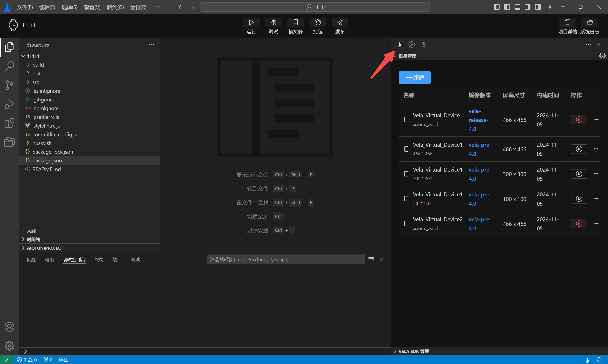The image size is (608, 364).
Task: Switch to the 终端 terminal tab
Action: coord(99,260)
